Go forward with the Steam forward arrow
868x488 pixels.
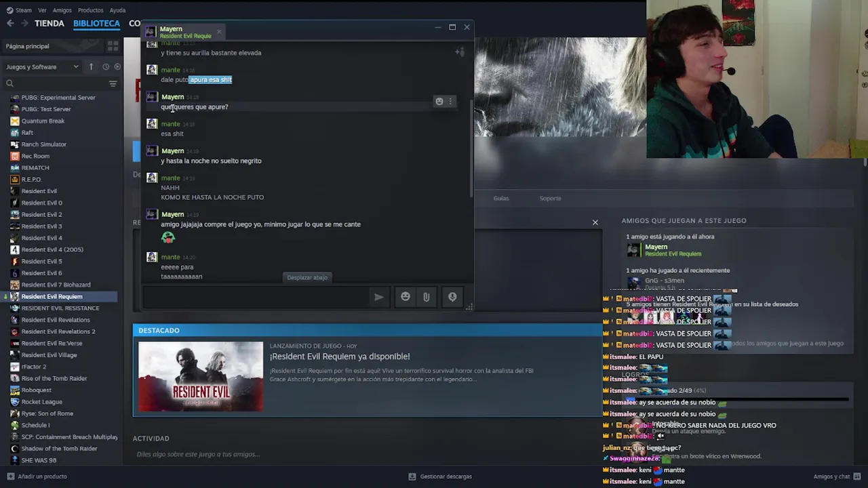[24, 23]
